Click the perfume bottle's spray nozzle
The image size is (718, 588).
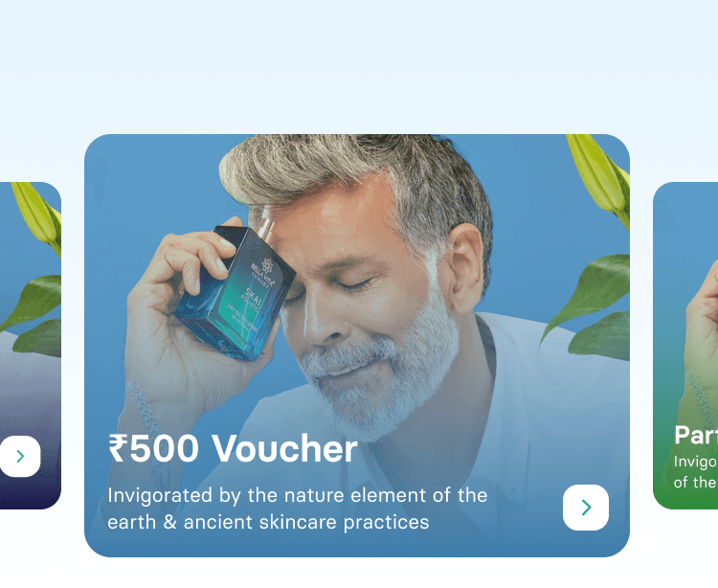click(x=266, y=223)
